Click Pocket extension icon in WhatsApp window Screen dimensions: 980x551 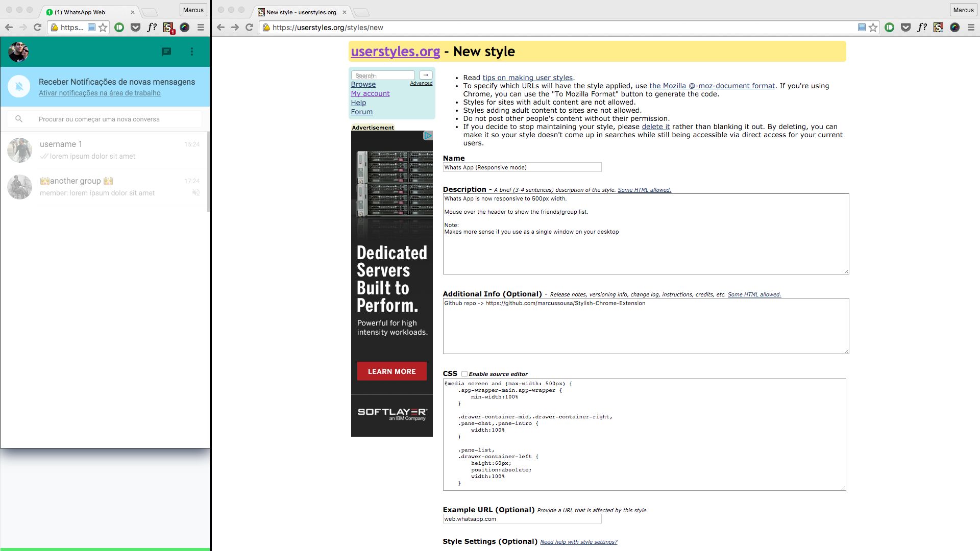tap(136, 28)
